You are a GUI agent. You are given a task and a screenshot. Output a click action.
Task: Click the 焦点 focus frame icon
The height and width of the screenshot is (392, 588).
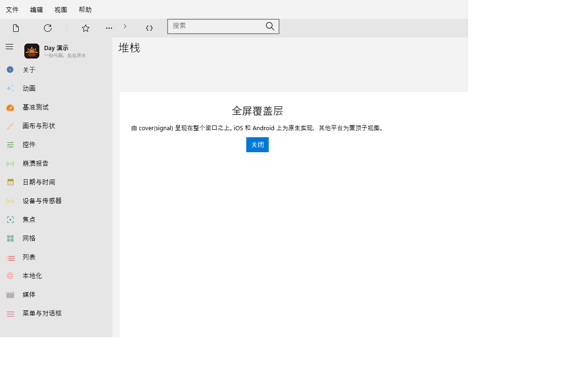[x=10, y=220]
